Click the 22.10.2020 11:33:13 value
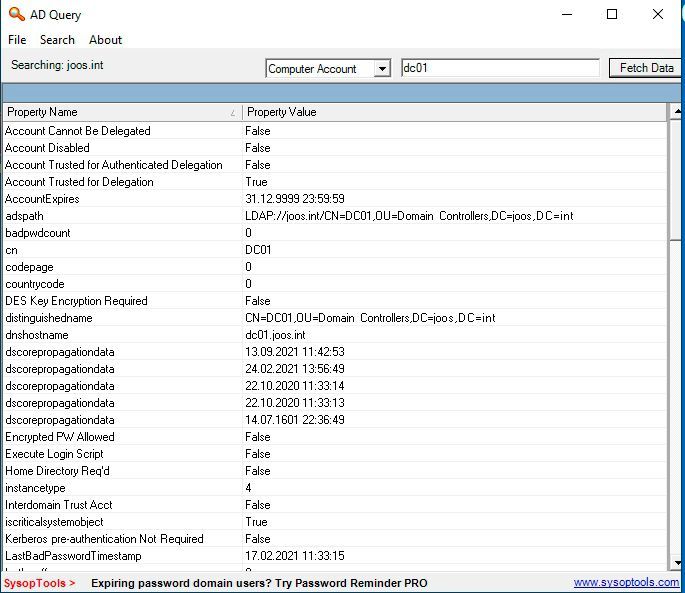 (x=295, y=403)
